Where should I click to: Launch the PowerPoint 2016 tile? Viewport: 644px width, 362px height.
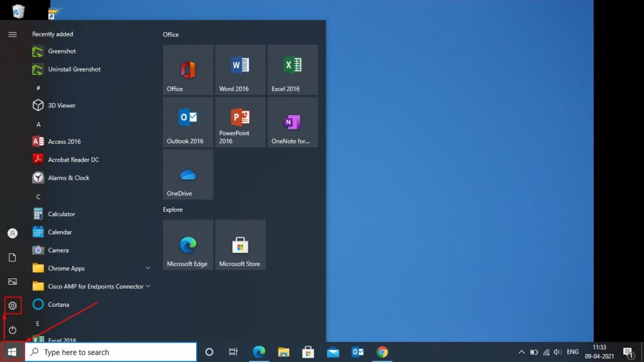click(240, 122)
